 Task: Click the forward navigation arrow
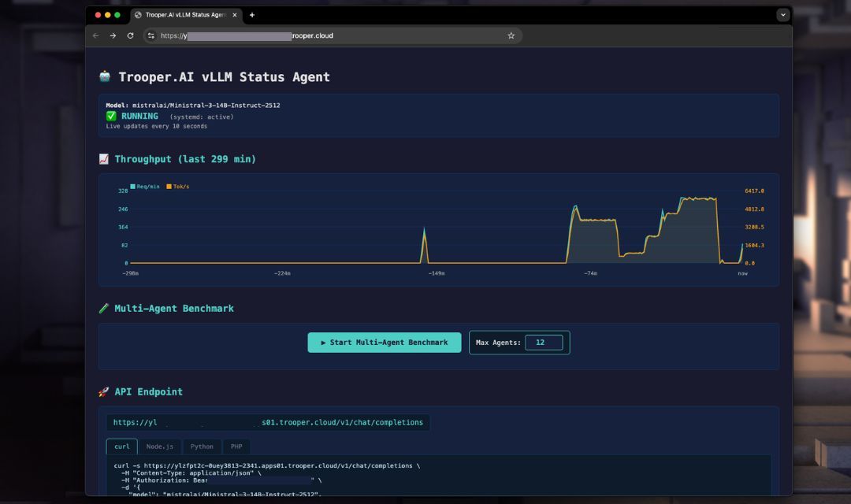[x=113, y=35]
